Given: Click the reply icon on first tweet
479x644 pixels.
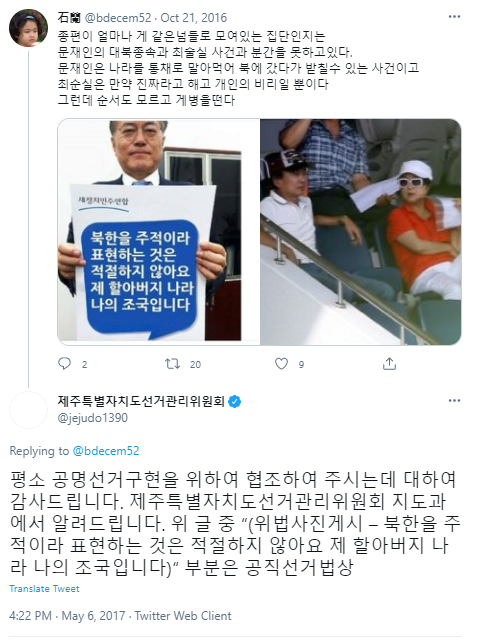Looking at the screenshot, I should click(64, 363).
